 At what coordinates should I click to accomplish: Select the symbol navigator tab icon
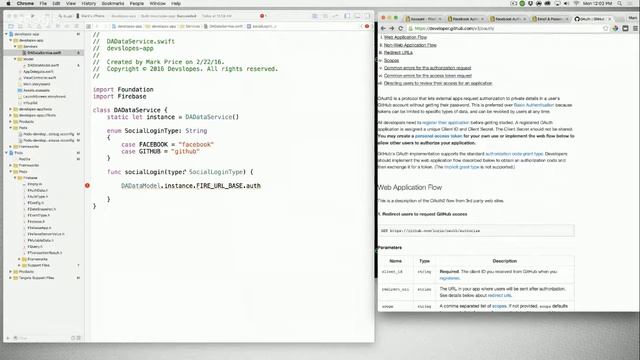pos(20,26)
